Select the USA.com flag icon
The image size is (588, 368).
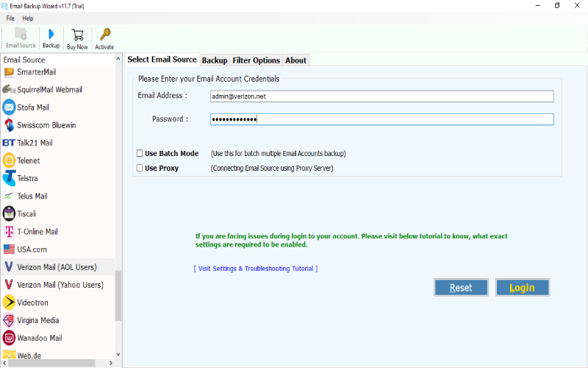[x=10, y=249]
